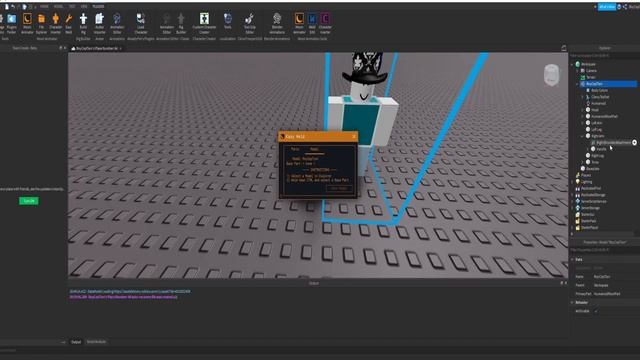Click the Explorer filter search field
The height and width of the screenshot is (360, 640).
pos(604,56)
